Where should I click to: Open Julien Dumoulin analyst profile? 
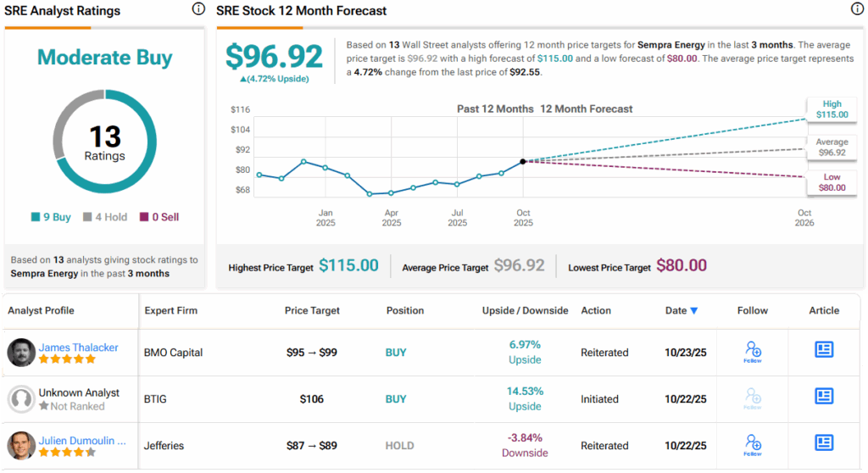pos(82,438)
